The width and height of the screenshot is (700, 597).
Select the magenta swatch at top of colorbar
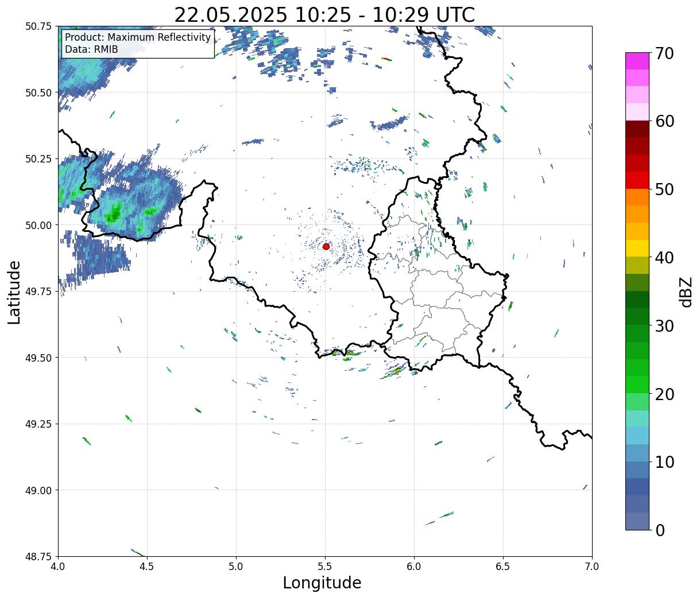pos(637,61)
